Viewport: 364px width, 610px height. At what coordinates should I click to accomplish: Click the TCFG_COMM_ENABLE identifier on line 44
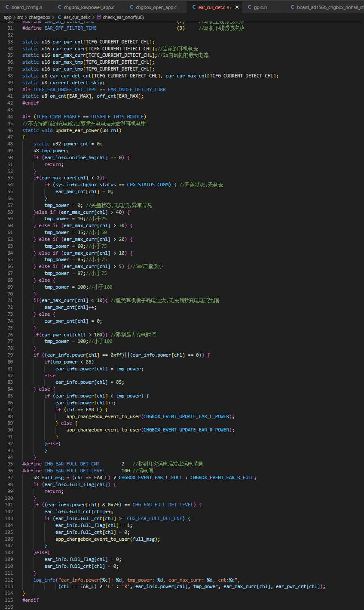[x=58, y=117]
